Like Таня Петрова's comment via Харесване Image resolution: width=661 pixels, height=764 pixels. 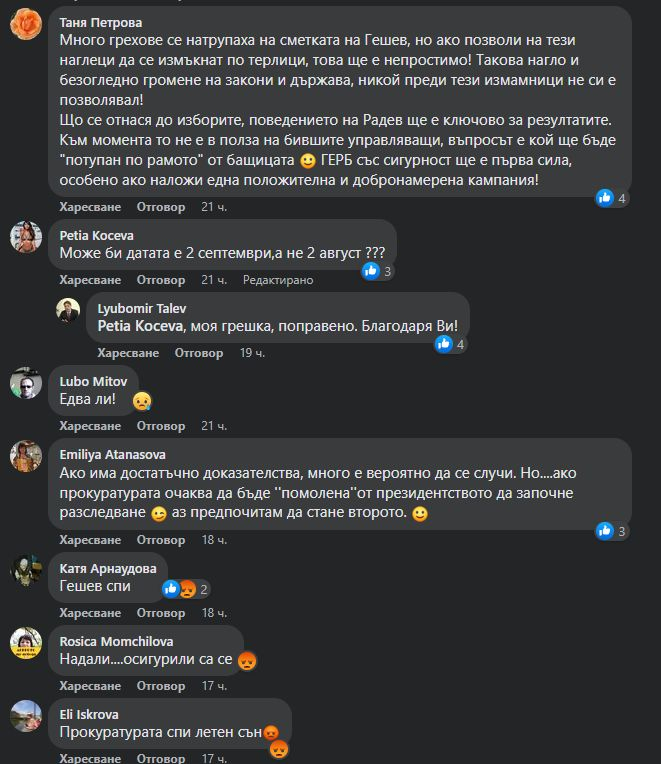click(x=90, y=207)
